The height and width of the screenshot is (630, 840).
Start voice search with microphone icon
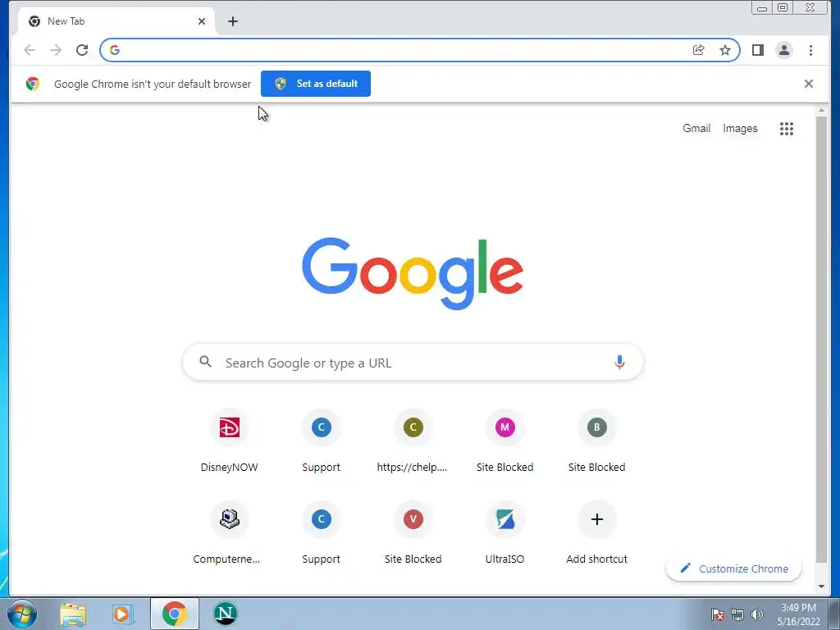pos(619,363)
